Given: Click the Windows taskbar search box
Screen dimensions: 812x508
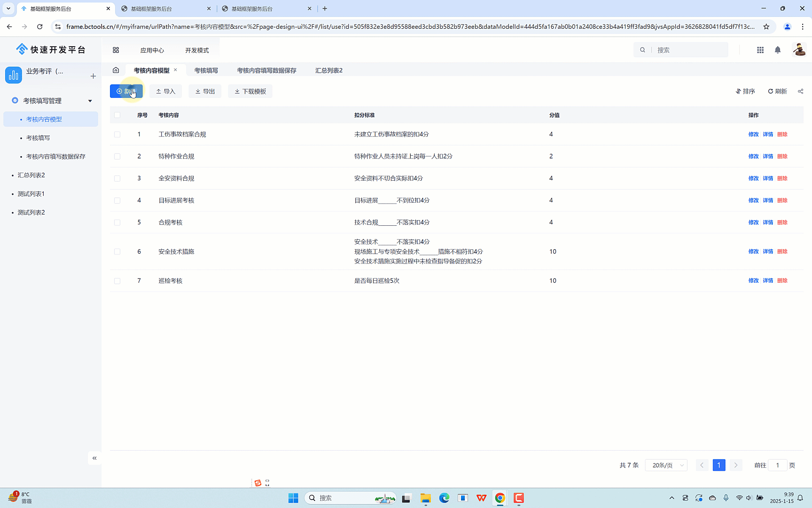Looking at the screenshot, I should [x=351, y=498].
